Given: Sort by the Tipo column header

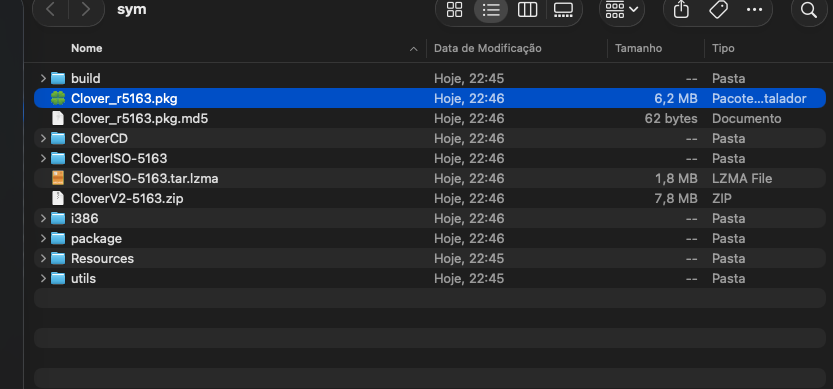Looking at the screenshot, I should click(723, 48).
